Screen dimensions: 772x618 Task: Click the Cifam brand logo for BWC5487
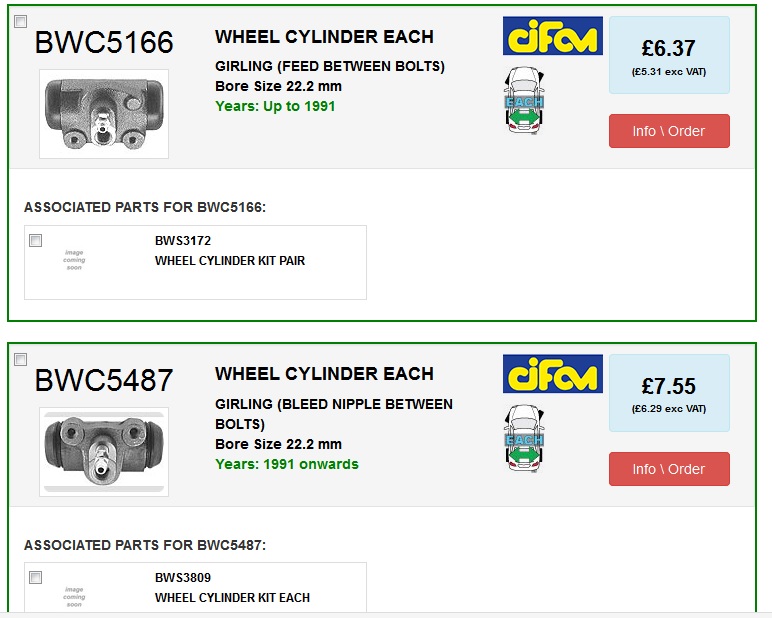click(552, 374)
